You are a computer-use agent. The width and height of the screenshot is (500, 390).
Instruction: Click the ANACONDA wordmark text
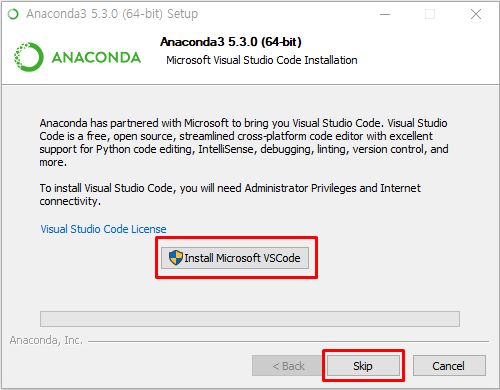coord(96,57)
